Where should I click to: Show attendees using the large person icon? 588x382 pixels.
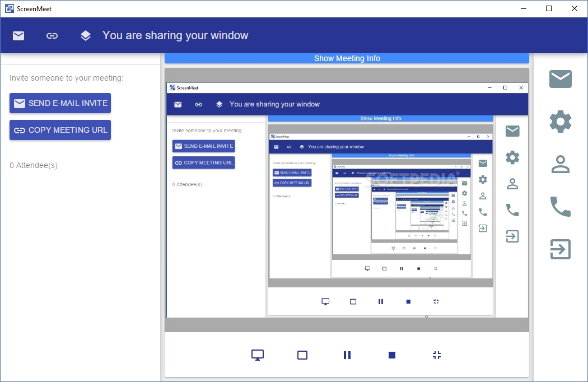pyautogui.click(x=560, y=164)
